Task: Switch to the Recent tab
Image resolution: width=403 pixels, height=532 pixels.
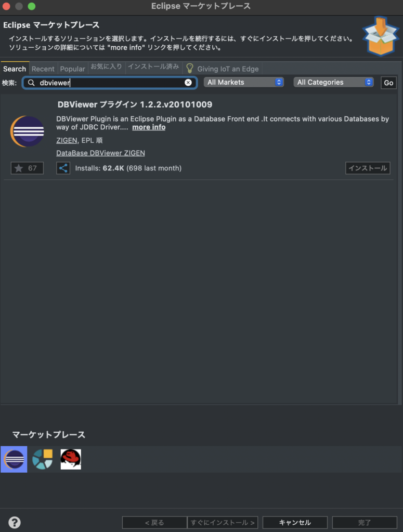Action: (43, 69)
